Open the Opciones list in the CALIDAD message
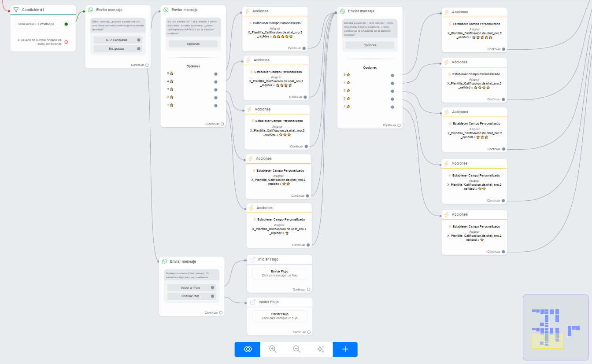Viewport: 592px width, 364px height. coord(370,45)
